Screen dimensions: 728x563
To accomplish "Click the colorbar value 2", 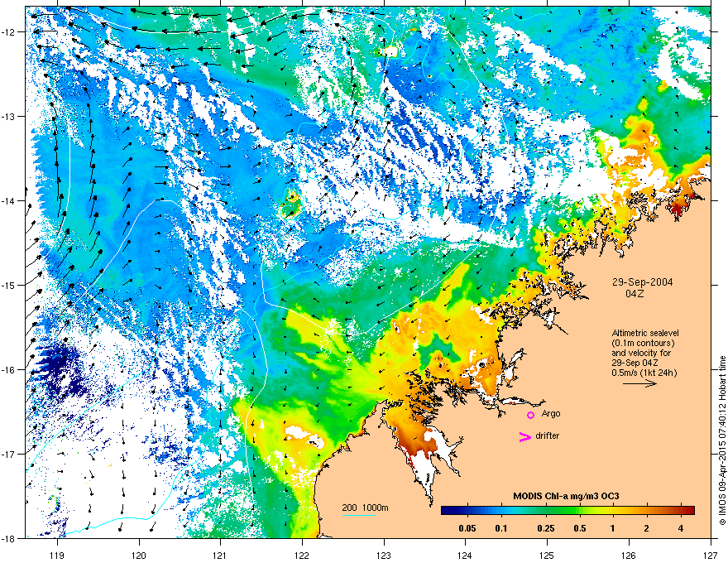I will click(647, 528).
